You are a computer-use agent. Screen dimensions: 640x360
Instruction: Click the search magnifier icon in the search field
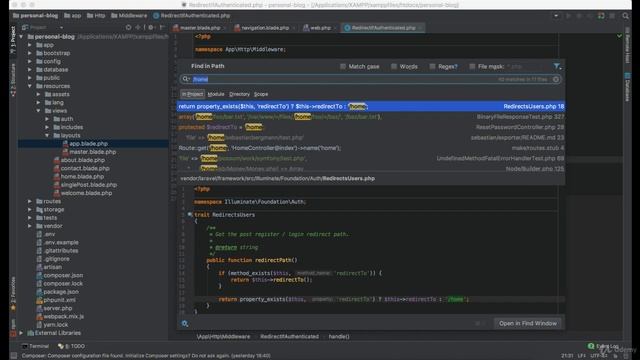186,79
